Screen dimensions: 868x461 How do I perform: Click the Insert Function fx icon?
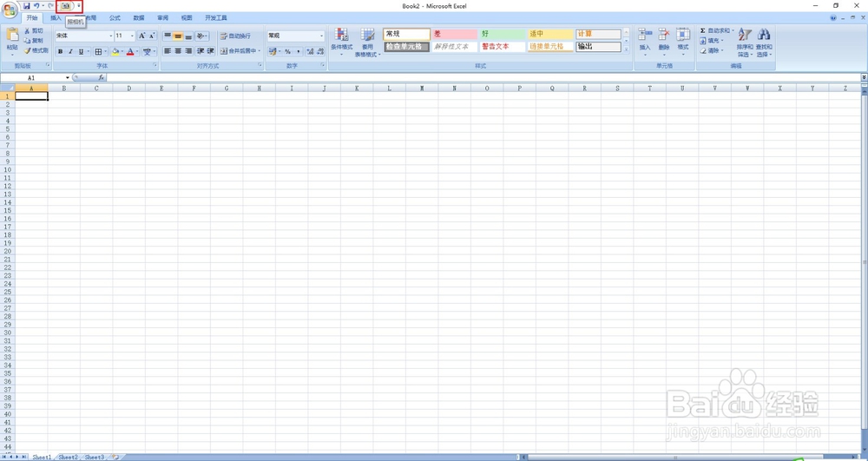click(102, 78)
